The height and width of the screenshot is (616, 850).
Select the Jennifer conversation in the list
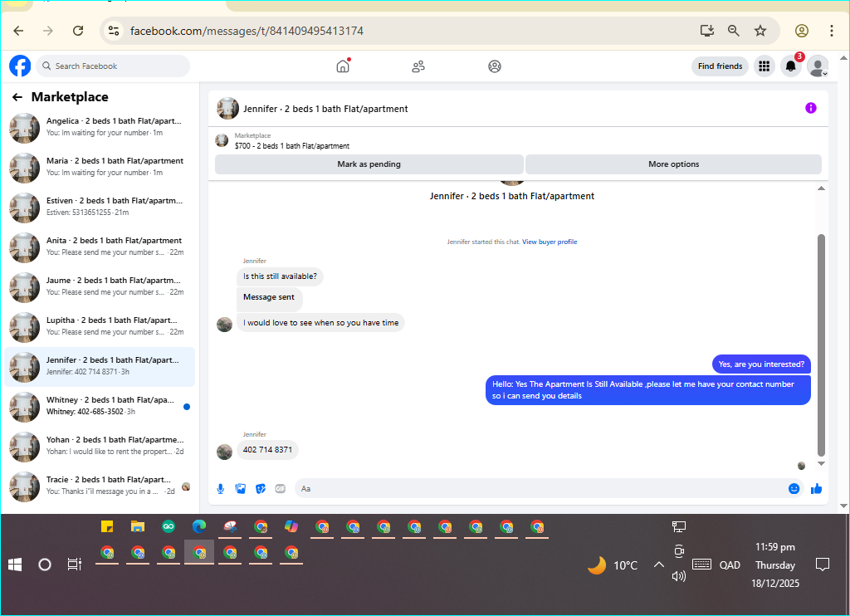100,367
